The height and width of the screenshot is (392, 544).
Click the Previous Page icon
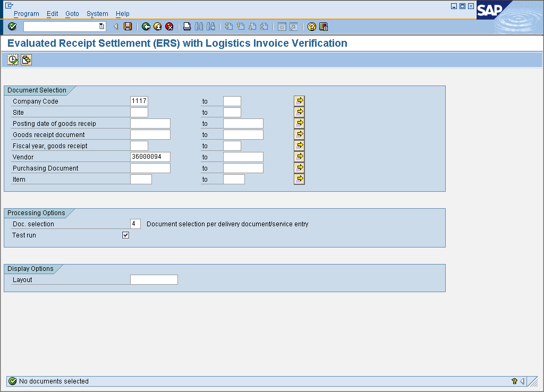[241, 27]
